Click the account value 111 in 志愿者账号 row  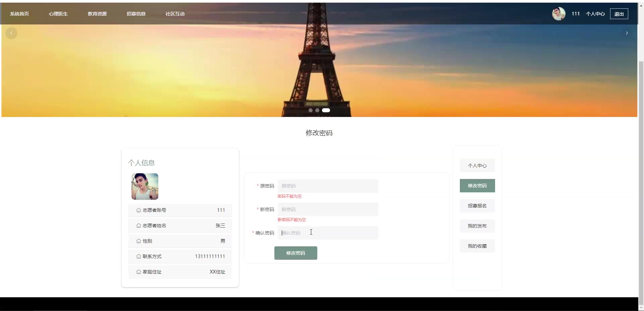(x=221, y=210)
